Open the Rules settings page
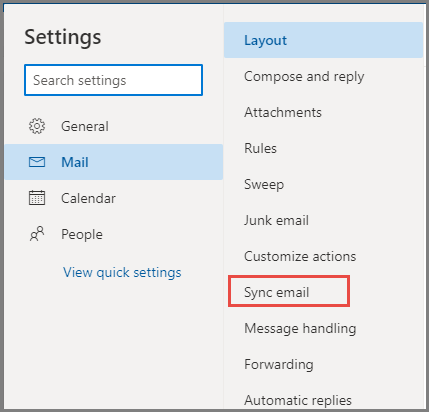 tap(323, 148)
